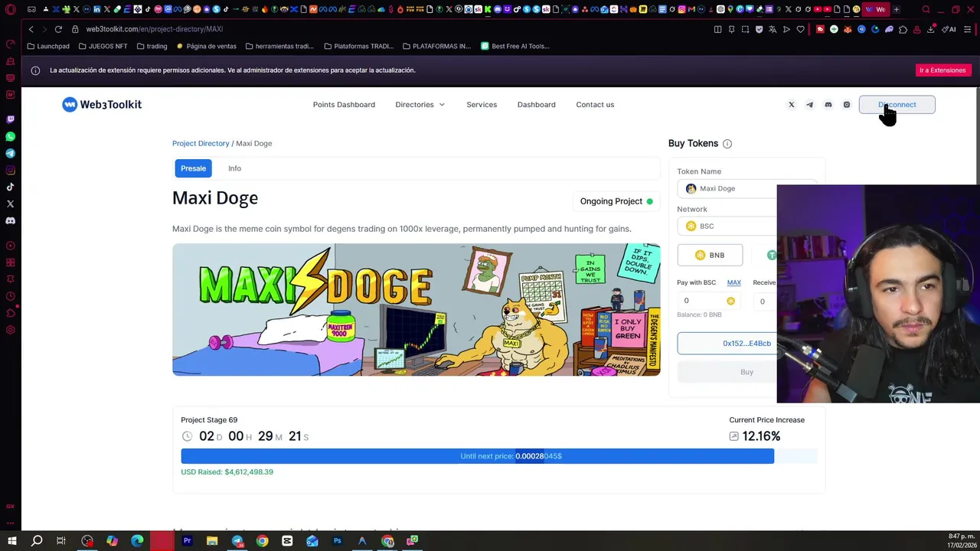This screenshot has height=551, width=980.
Task: Open the JUEGOS NFT bookmarks folder
Action: 103,46
